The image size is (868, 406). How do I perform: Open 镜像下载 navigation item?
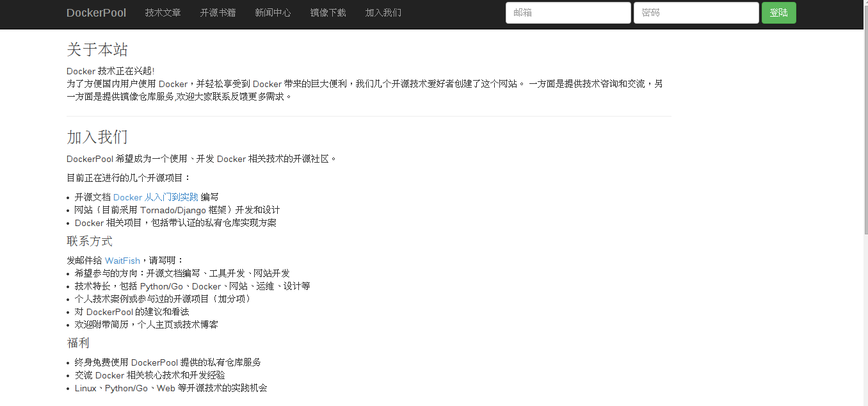(328, 13)
